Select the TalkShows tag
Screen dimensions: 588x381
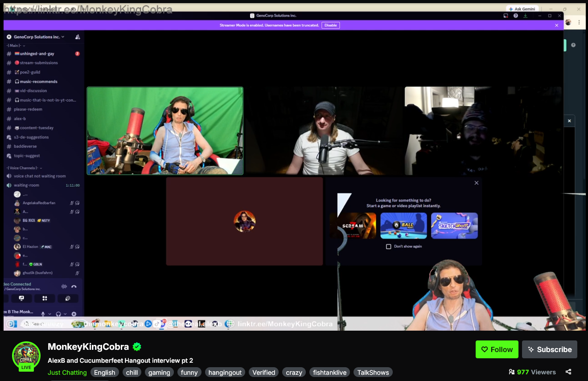pyautogui.click(x=373, y=373)
